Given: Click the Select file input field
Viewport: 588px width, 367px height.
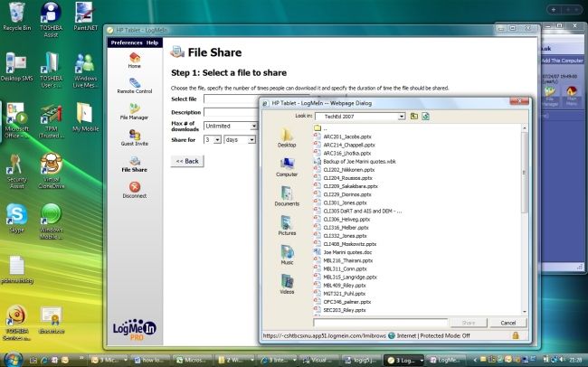Looking at the screenshot, I should point(231,99).
